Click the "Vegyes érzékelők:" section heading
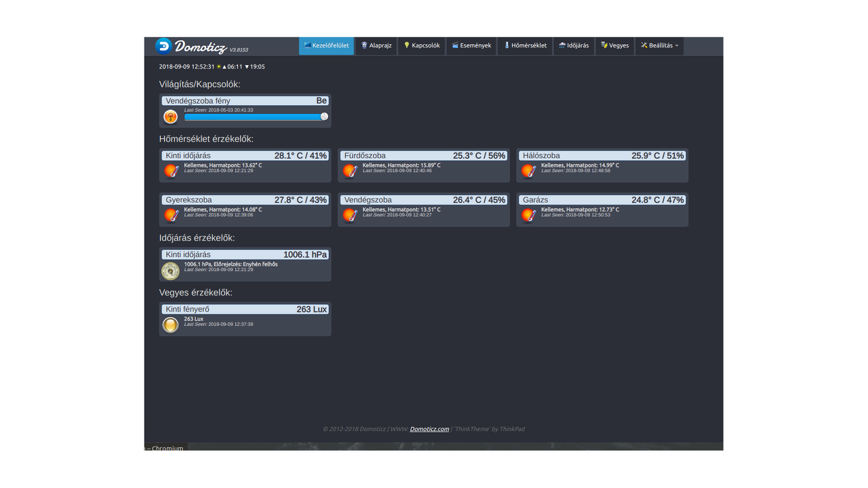Image resolution: width=868 pixels, height=488 pixels. [196, 293]
